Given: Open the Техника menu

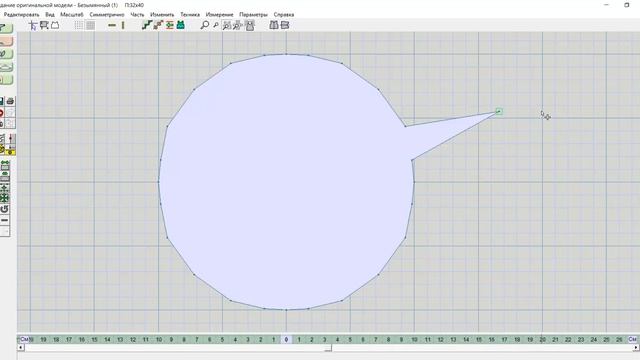Looking at the screenshot, I should pos(190,15).
